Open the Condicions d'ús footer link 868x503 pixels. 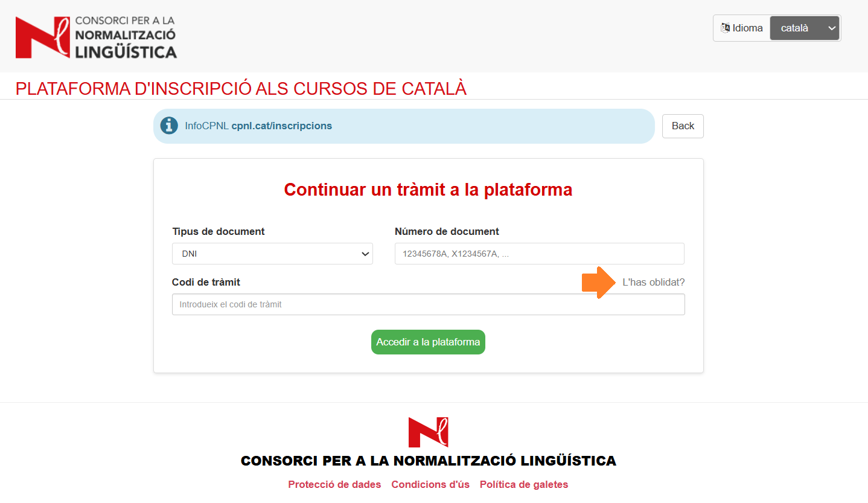[x=430, y=484]
